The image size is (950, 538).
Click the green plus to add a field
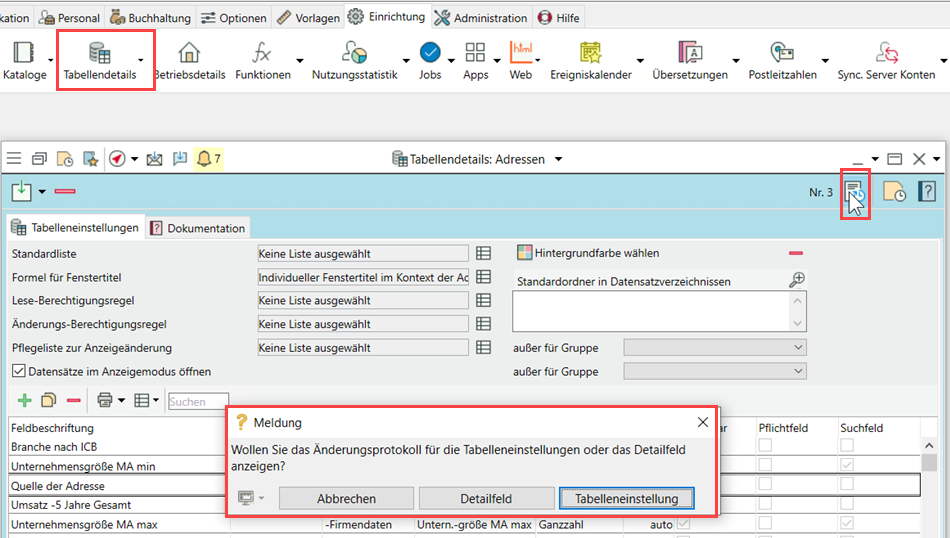[x=24, y=401]
